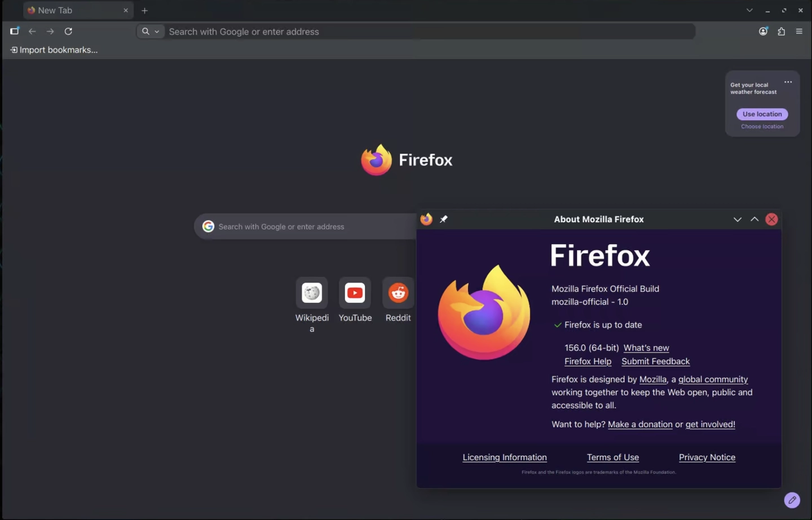Open the Extensions puzzle icon
The height and width of the screenshot is (520, 812).
click(781, 32)
